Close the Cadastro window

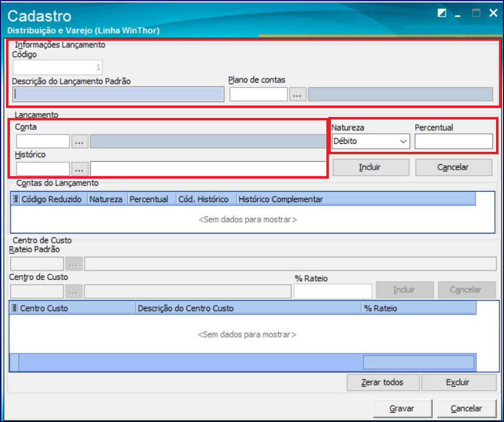coord(494,13)
